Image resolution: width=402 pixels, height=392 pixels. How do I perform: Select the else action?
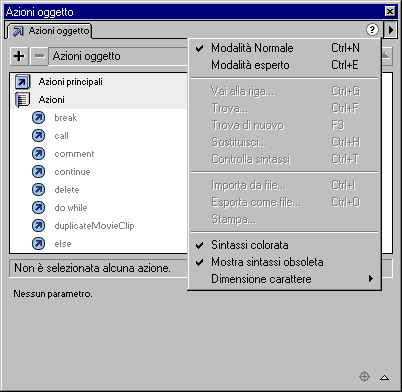tap(63, 244)
